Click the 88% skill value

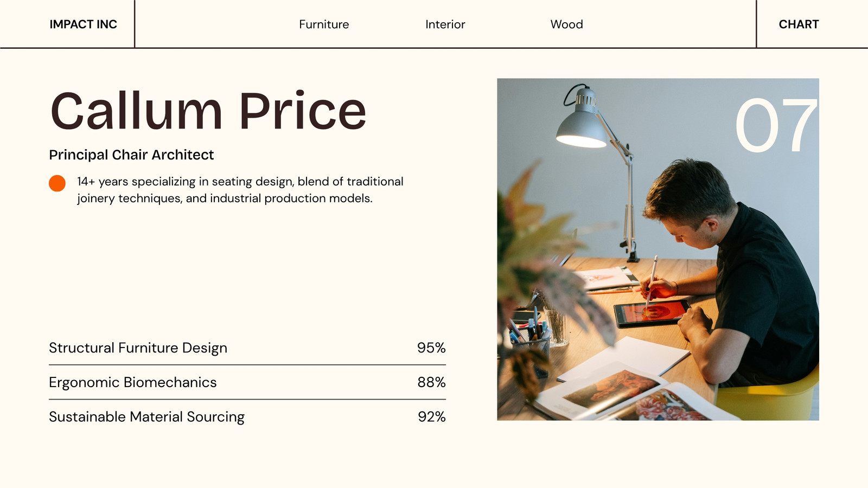[x=431, y=382]
